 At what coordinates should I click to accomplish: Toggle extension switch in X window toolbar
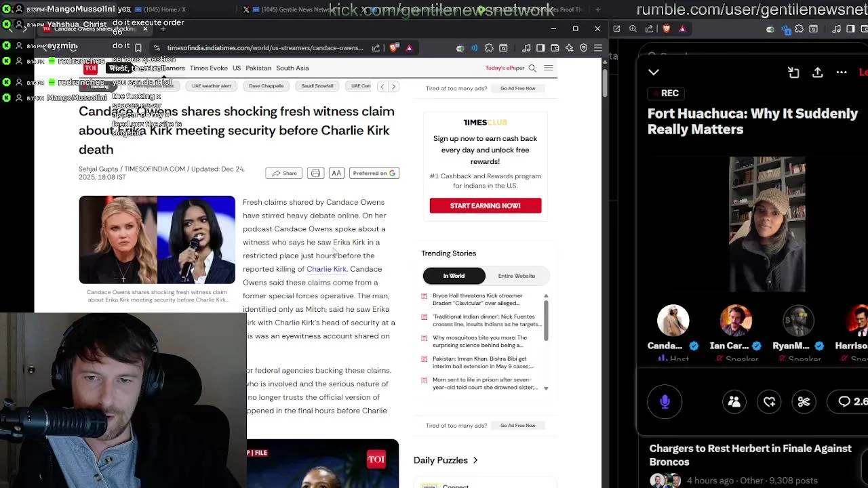[x=771, y=29]
